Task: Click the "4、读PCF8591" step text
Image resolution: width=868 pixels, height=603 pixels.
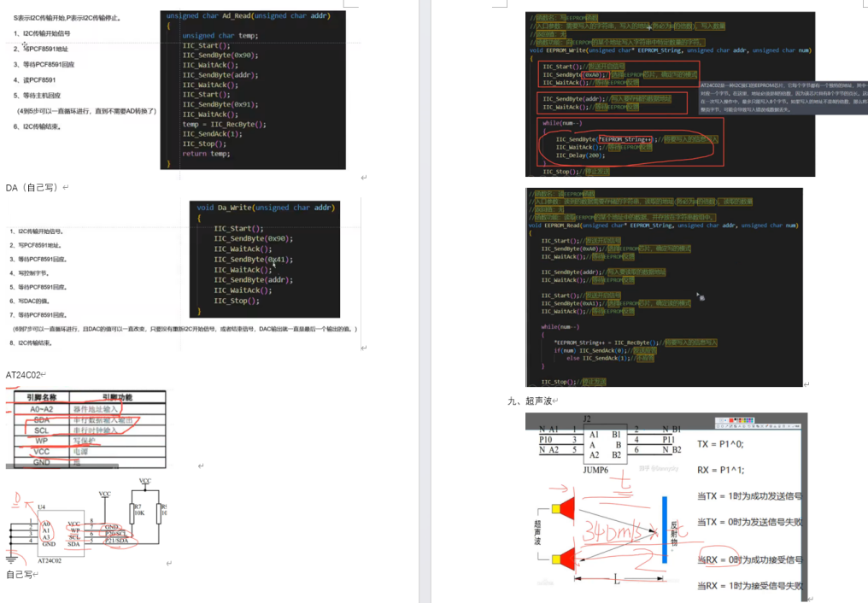Action: point(38,79)
